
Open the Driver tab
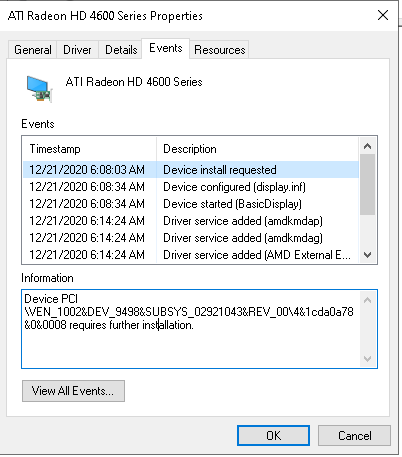pos(77,50)
